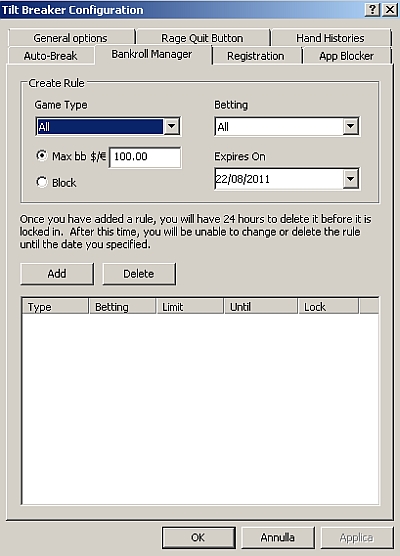Click the Annulla button

(x=278, y=538)
